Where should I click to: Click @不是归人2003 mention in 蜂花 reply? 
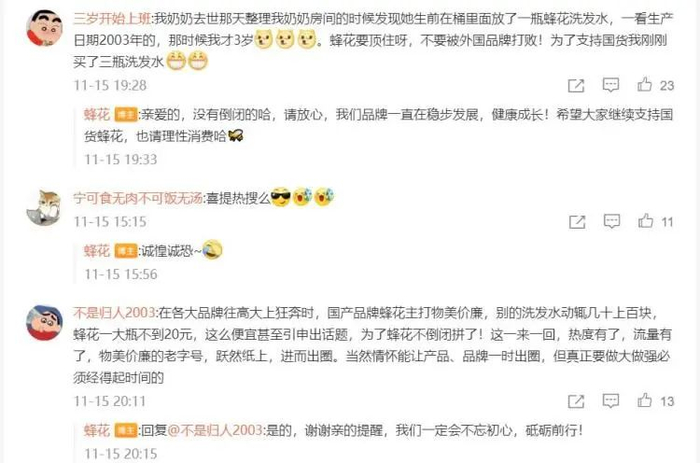click(215, 430)
